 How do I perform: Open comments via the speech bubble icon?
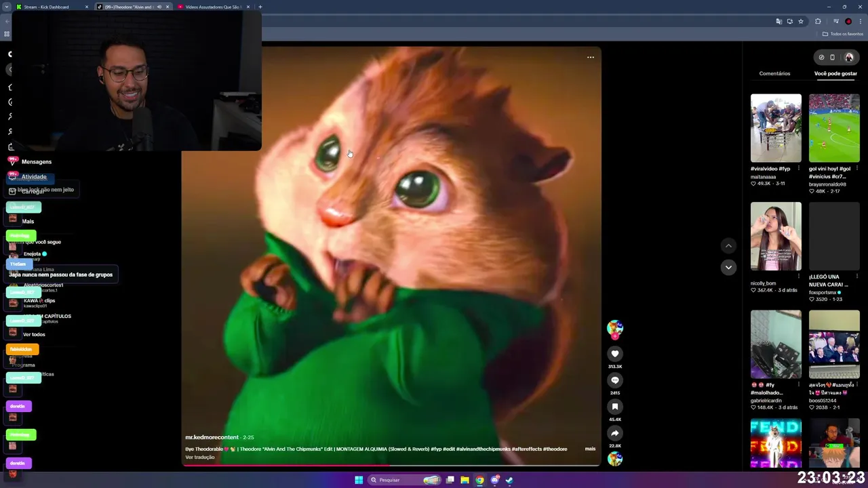pos(614,380)
